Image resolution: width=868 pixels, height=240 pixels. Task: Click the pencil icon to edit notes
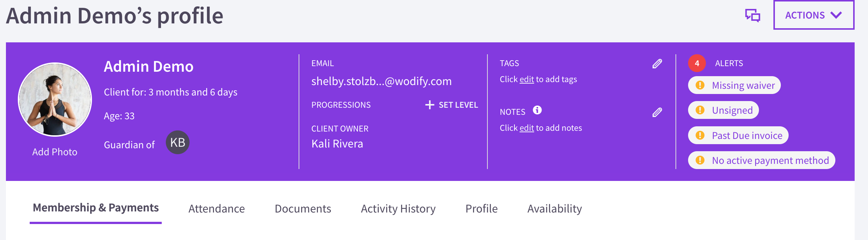[x=657, y=112]
